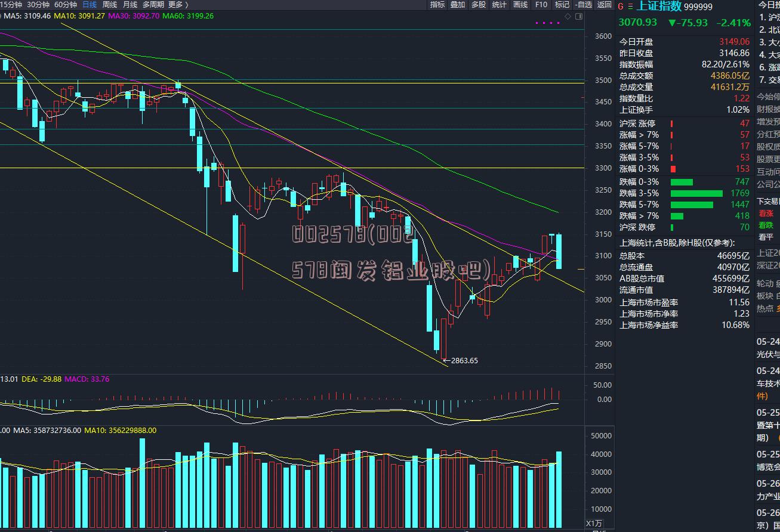Click the 标记 mark button
This screenshot has width=780, height=532.
click(562, 4)
